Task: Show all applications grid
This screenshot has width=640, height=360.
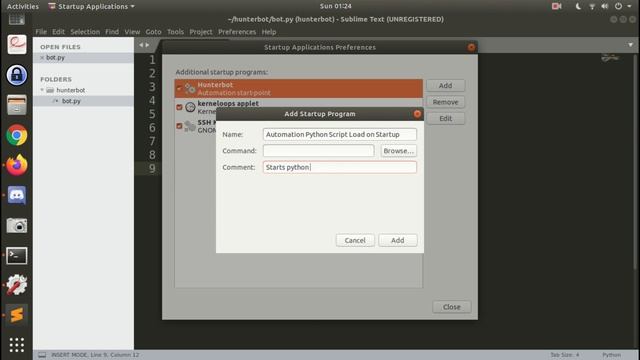Action: [17, 345]
